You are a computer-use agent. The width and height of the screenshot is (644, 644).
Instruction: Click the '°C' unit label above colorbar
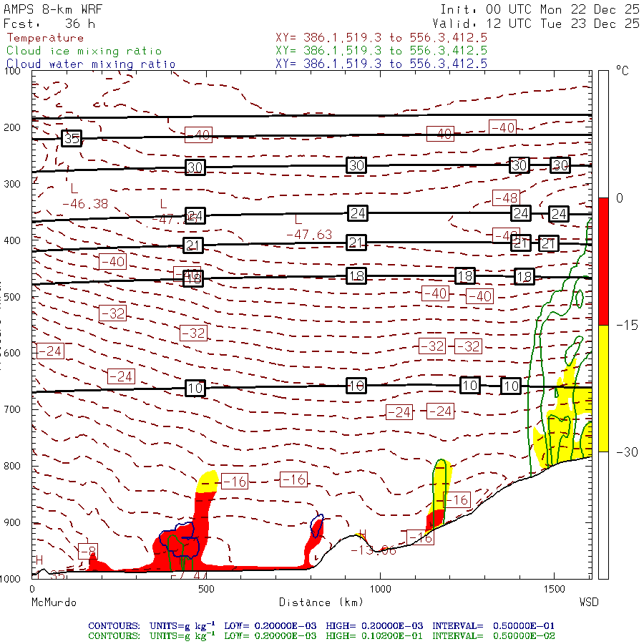coord(623,71)
